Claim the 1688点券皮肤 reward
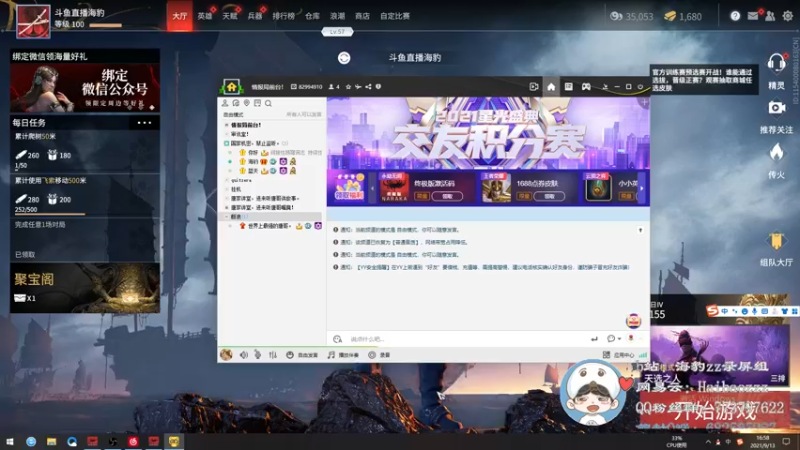Viewport: 800px width, 450px height. (549, 196)
